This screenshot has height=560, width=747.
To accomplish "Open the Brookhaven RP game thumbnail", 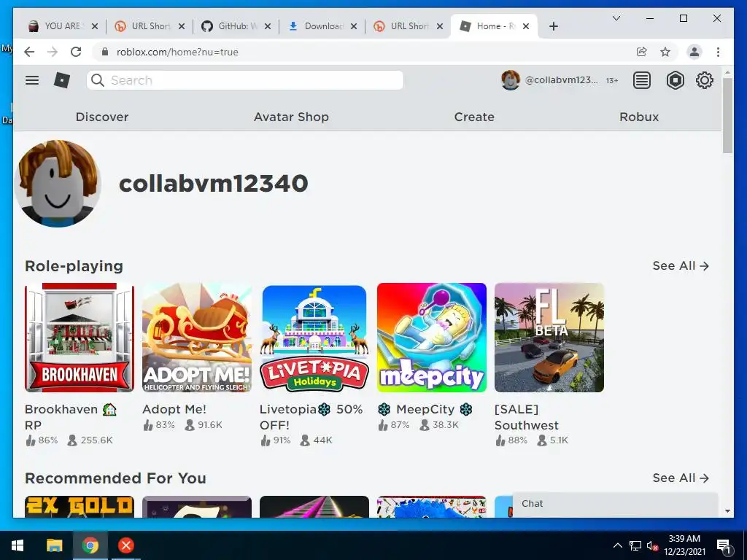I will tap(80, 338).
